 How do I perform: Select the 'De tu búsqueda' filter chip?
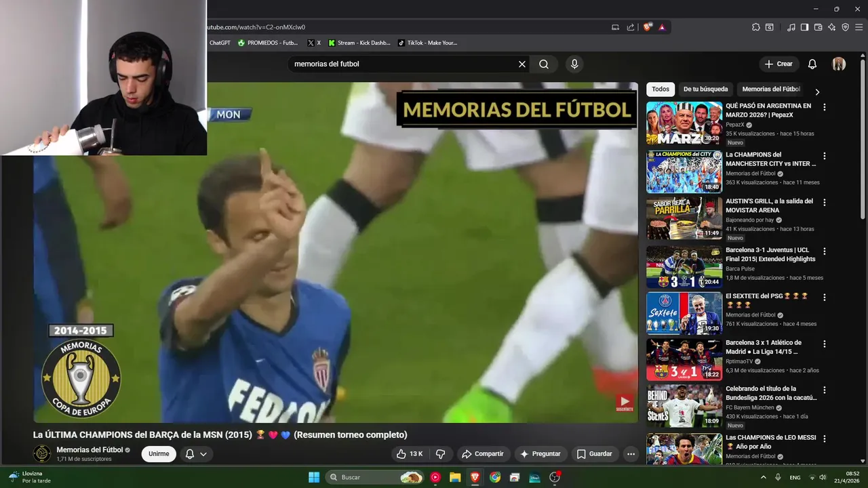click(x=705, y=89)
